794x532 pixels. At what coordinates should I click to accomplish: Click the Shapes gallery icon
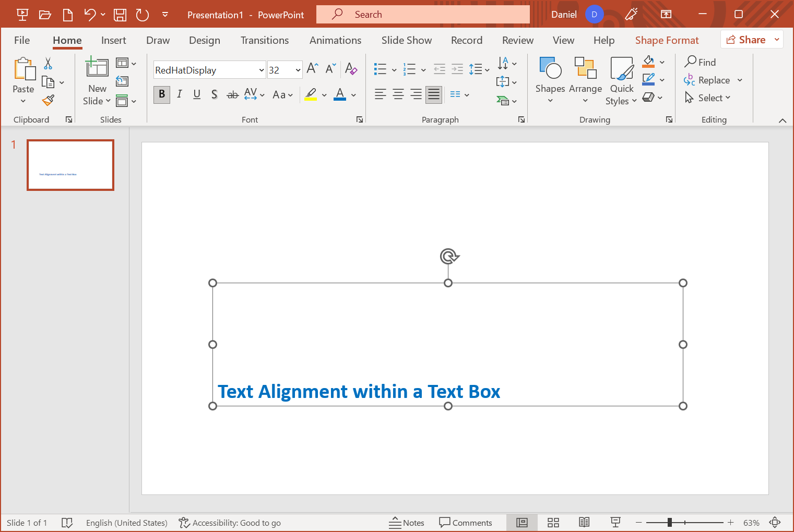550,69
